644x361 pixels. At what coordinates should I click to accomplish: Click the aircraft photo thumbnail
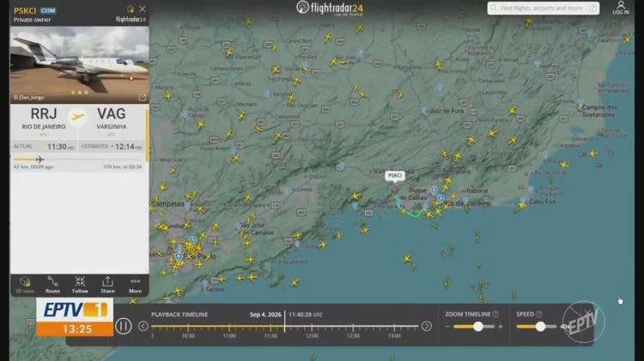[79, 65]
